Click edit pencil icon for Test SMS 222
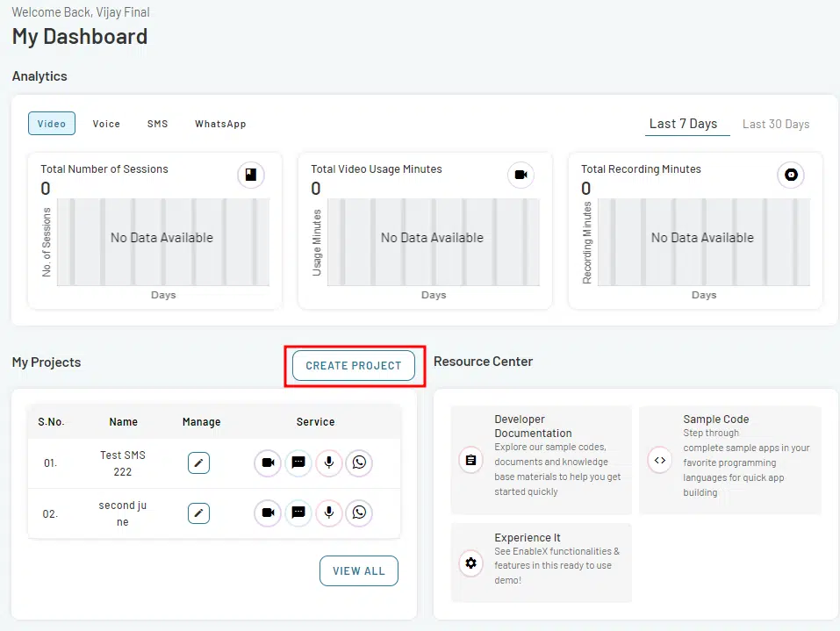The width and height of the screenshot is (840, 631). [199, 462]
